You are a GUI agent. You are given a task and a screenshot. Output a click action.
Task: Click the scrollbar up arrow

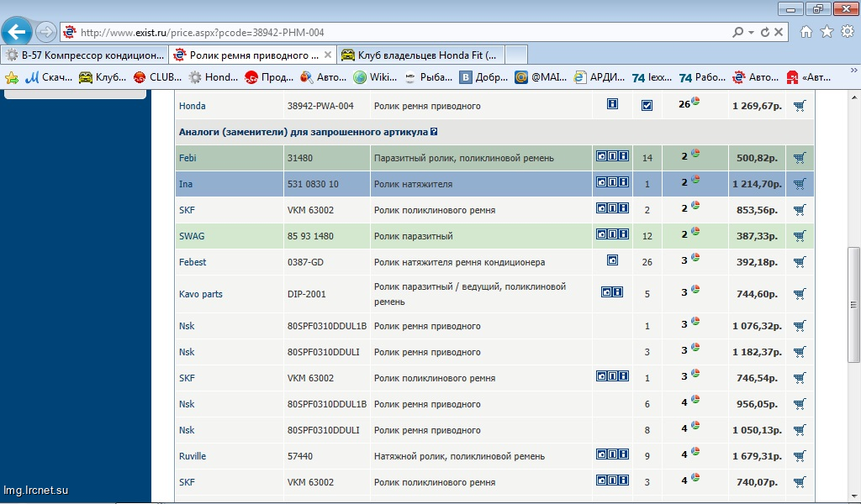click(x=853, y=97)
